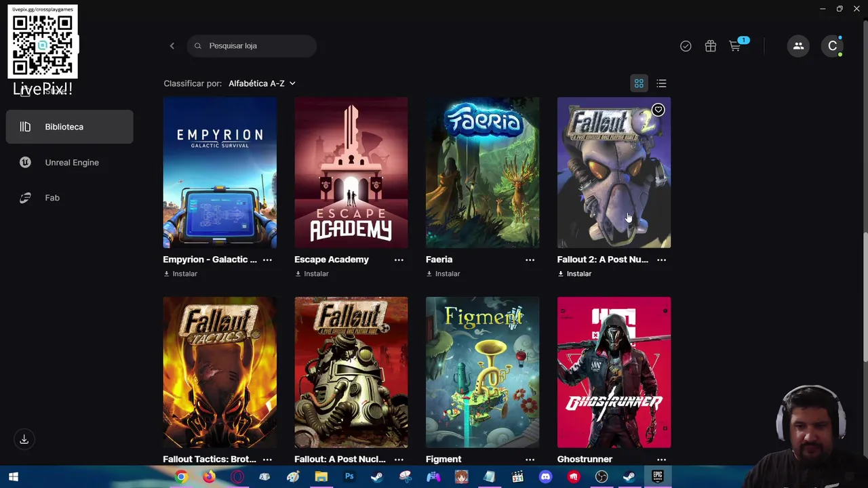
Task: Open Opera GX from taskbar
Action: click(237, 477)
